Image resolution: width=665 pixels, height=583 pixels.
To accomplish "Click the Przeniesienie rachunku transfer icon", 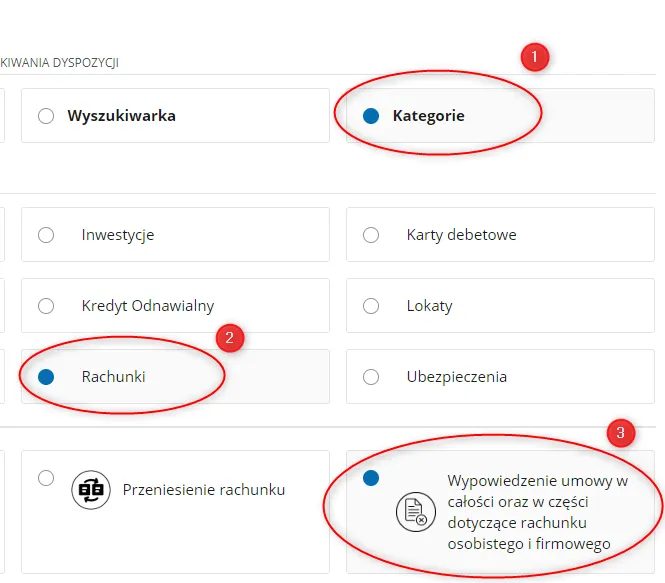I will (91, 490).
